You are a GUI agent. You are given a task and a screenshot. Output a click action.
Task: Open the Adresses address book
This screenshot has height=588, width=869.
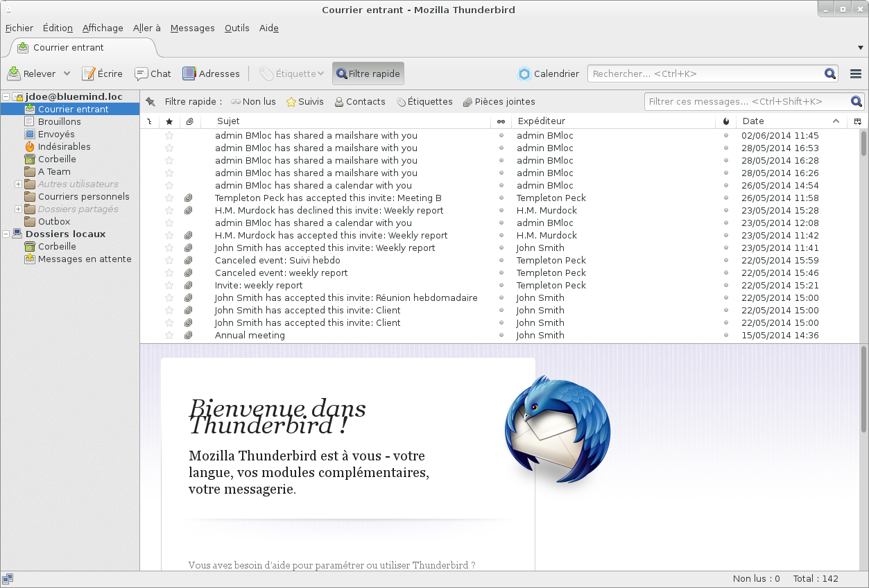point(211,73)
